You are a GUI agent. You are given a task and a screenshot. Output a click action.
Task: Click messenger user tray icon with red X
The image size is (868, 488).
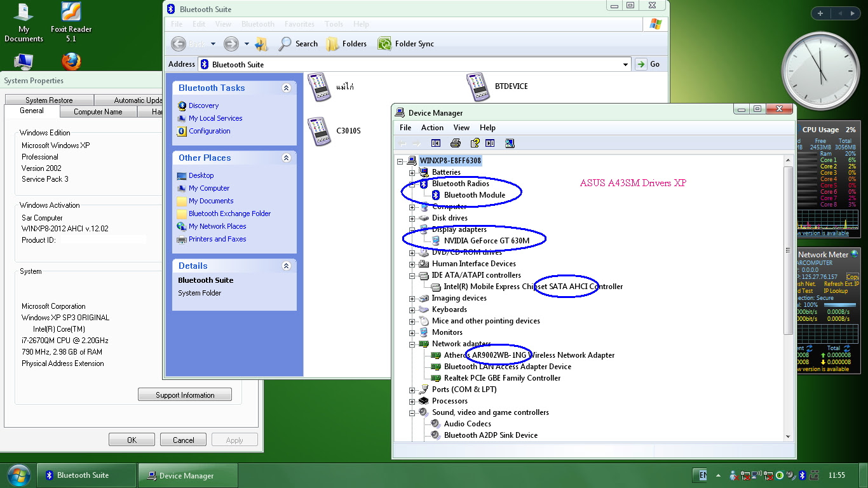pos(735,475)
